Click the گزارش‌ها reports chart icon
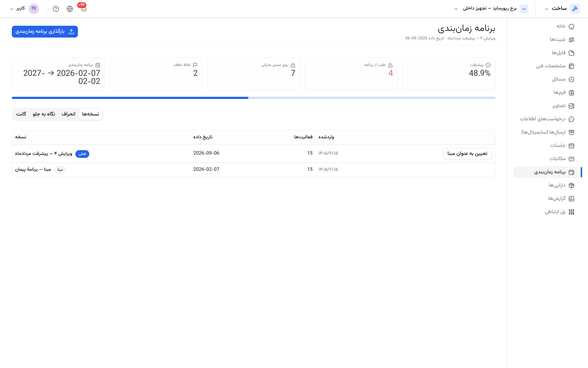588x368 pixels. click(x=571, y=199)
